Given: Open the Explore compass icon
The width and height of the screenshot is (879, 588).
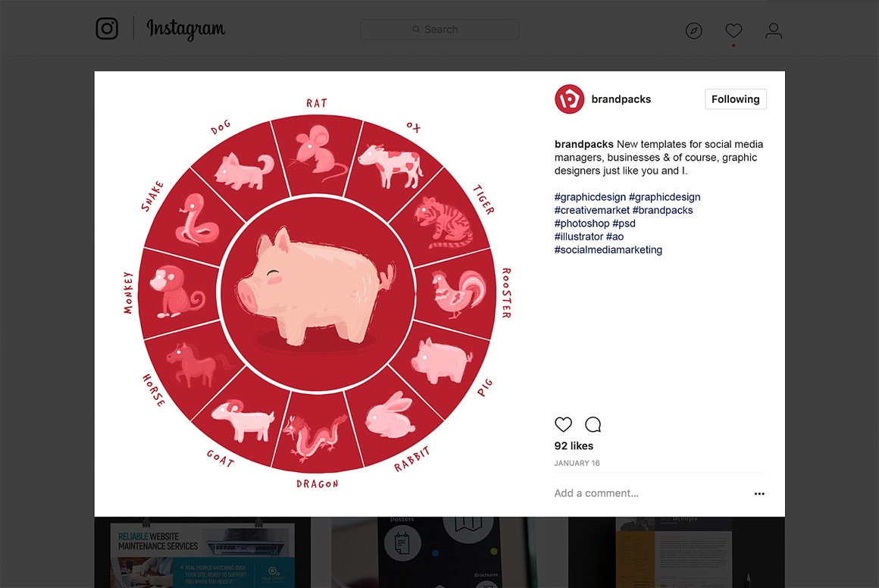Looking at the screenshot, I should 693,31.
